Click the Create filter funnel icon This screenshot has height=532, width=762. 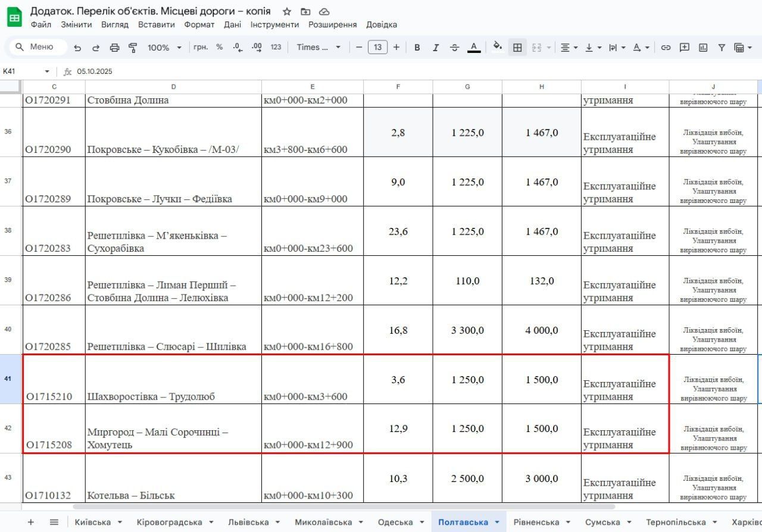point(722,48)
